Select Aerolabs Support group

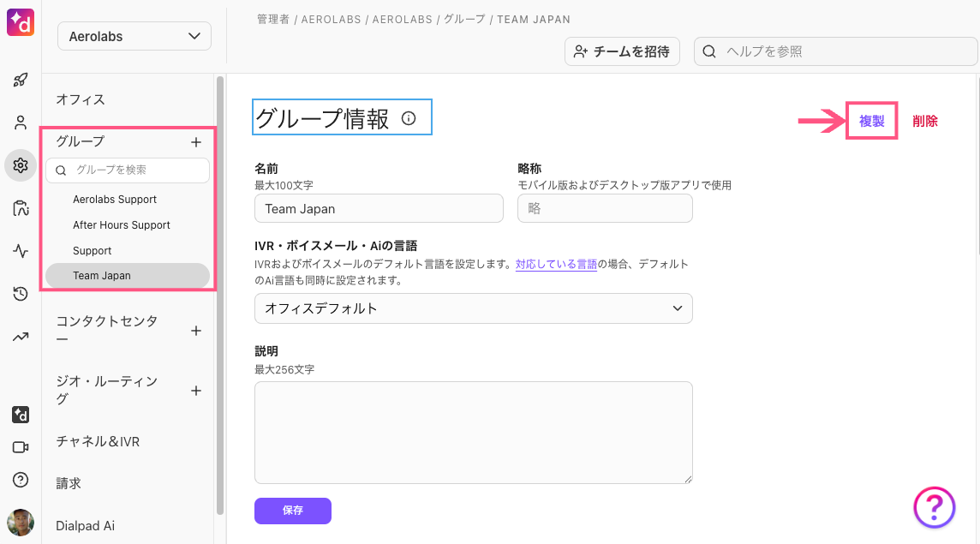pyautogui.click(x=115, y=200)
